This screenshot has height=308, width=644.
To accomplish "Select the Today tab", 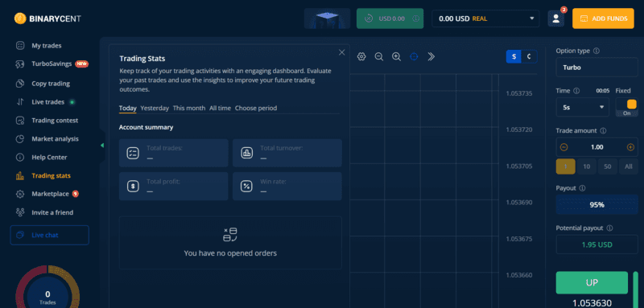I will coord(128,109).
